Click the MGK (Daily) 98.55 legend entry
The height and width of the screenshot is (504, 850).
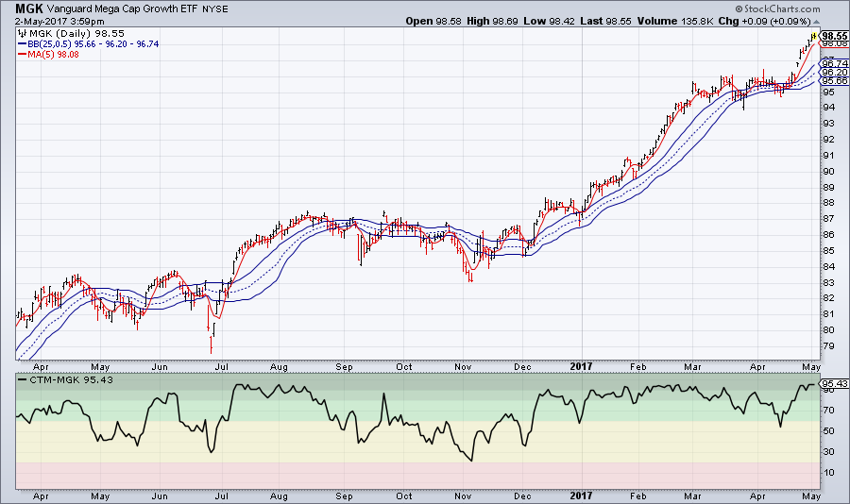pyautogui.click(x=77, y=34)
